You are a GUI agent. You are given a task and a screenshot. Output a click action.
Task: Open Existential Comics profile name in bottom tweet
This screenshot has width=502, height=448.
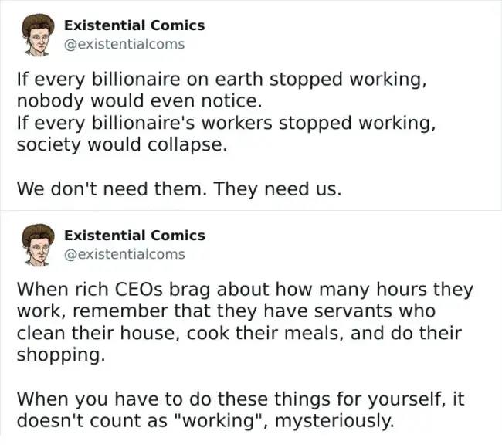click(134, 236)
